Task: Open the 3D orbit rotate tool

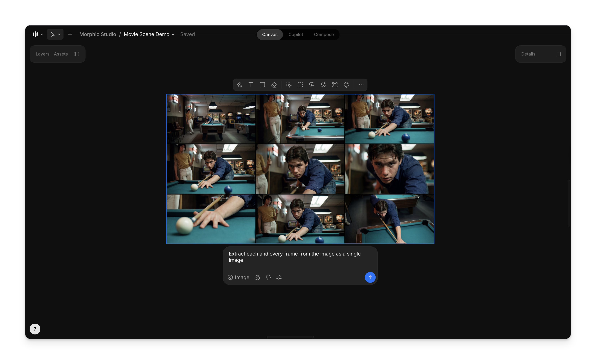Action: [x=346, y=85]
